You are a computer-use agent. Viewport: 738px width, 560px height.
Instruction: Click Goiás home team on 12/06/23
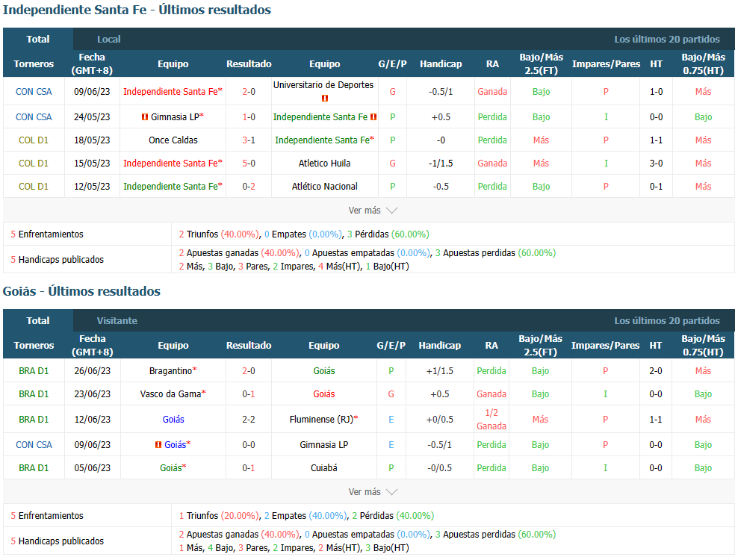point(173,420)
